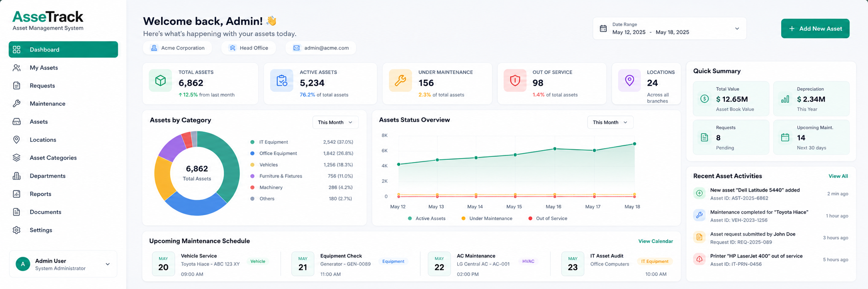868x289 pixels.
Task: Click the plus icon beside Dell Latitude activity
Action: click(699, 193)
